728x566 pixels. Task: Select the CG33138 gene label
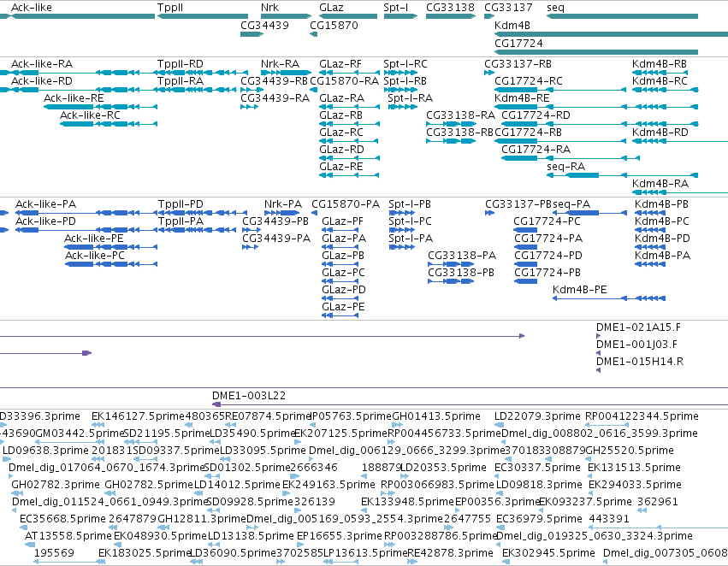click(450, 8)
